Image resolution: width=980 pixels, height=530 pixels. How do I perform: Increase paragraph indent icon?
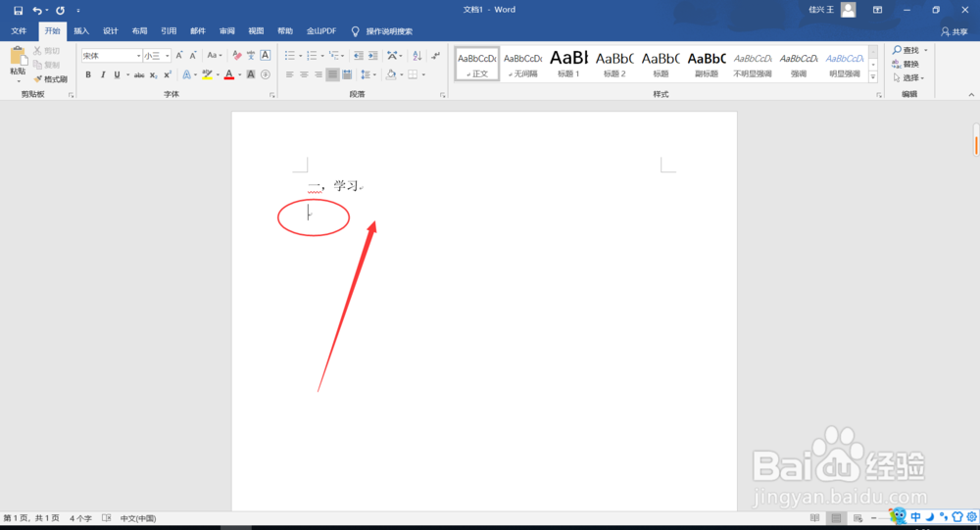click(x=373, y=56)
